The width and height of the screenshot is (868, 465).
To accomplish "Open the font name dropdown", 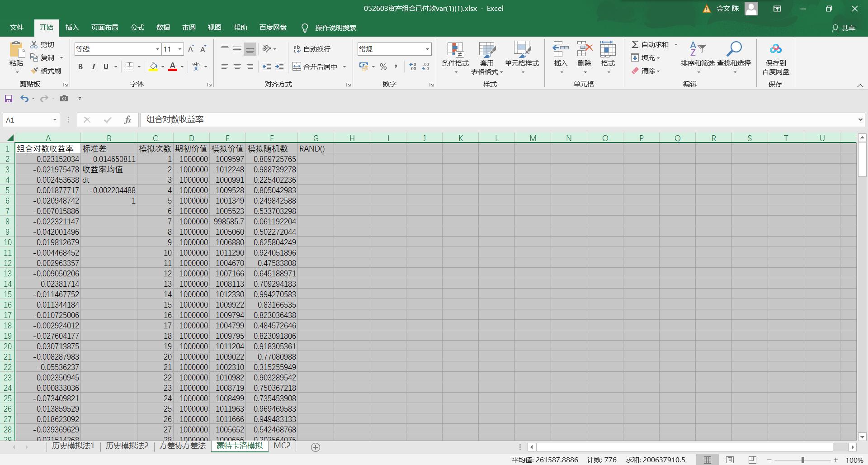I will [x=157, y=49].
